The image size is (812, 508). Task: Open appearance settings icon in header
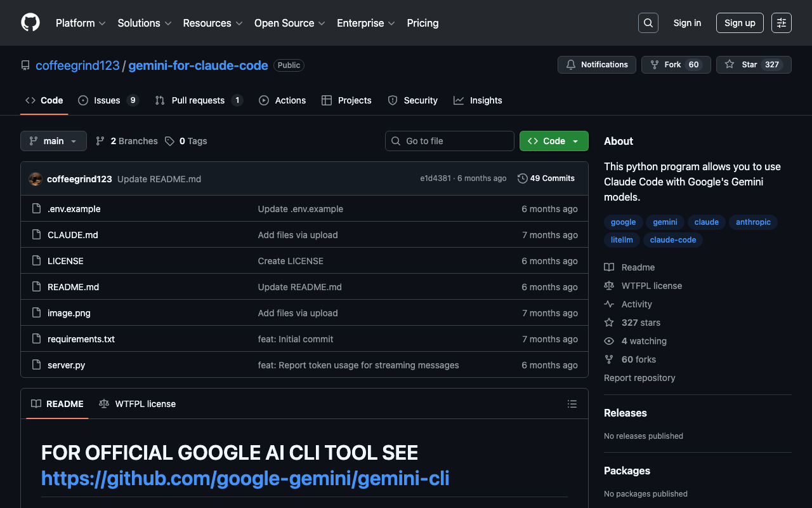(x=781, y=23)
